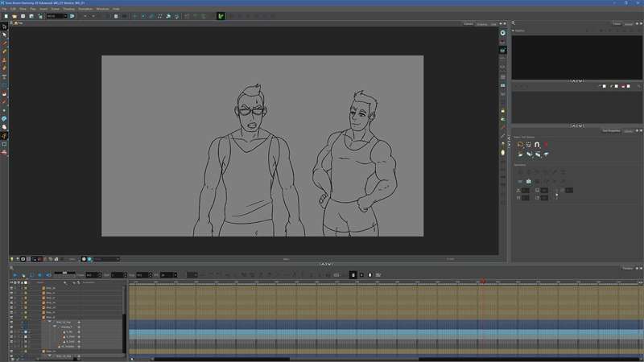
Task: Click the magnifier search icon above Colour panel
Action: coord(514,23)
